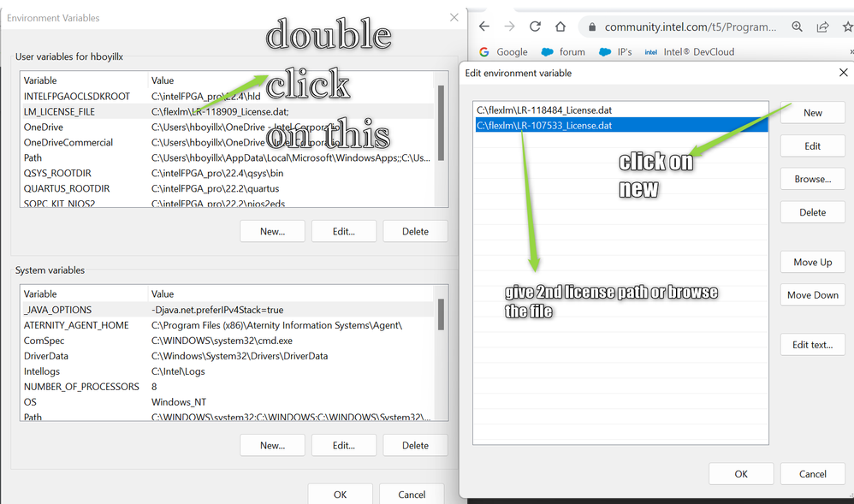The width and height of the screenshot is (854, 504).
Task: Click the C:\WINDOWS\system32\cmd.exe value
Action: point(222,340)
